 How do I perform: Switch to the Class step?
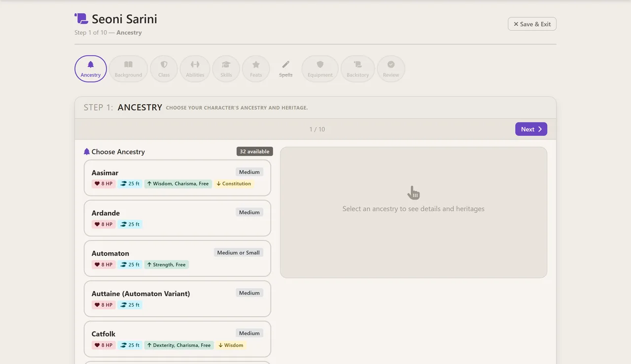(x=164, y=68)
